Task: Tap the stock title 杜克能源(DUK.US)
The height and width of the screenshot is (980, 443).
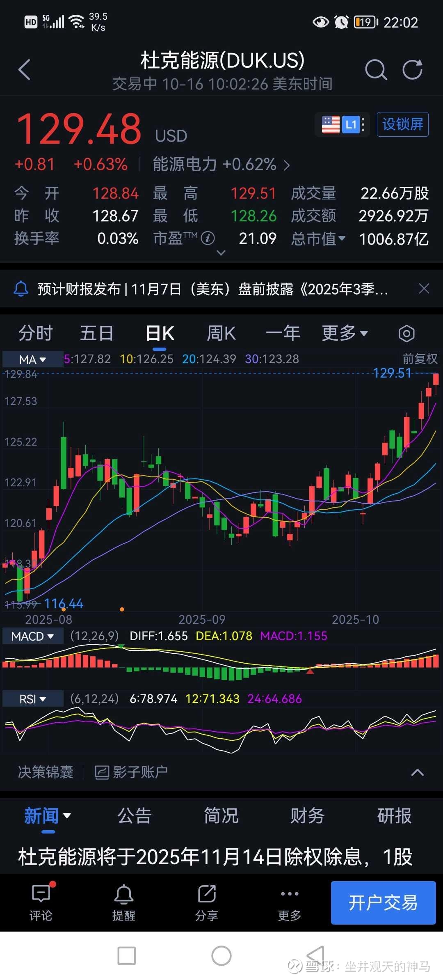Action: point(222,61)
